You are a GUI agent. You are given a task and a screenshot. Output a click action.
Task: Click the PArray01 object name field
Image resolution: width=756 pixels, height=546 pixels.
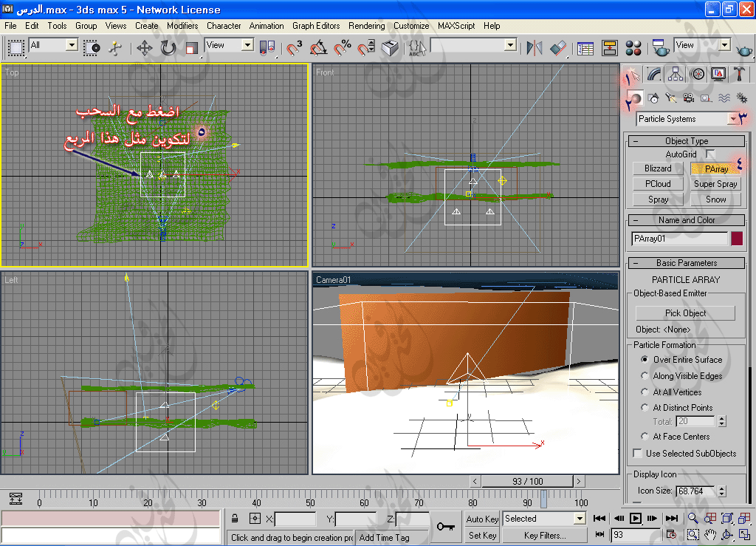tap(679, 239)
